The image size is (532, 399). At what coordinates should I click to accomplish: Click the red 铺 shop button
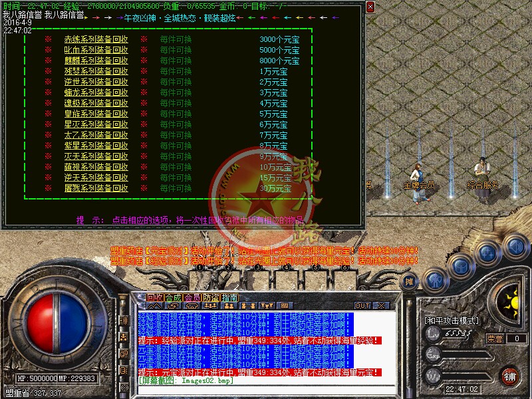point(509,376)
